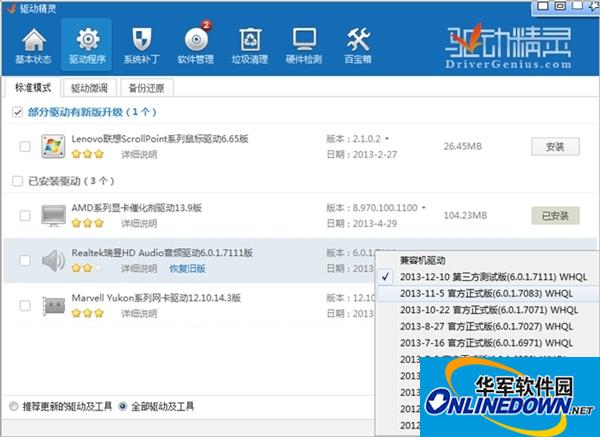Open 详细说明 link for Realtek audio driver
Screen dimensions: 600x437
click(139, 268)
